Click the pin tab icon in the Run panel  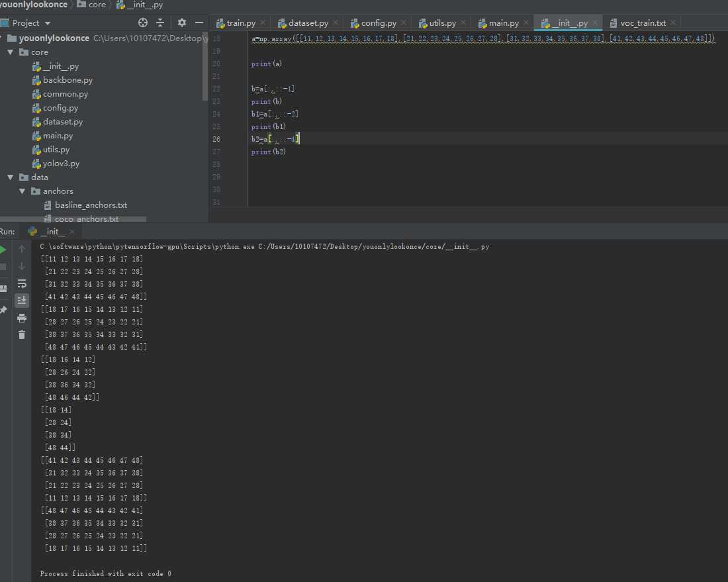pyautogui.click(x=3, y=309)
